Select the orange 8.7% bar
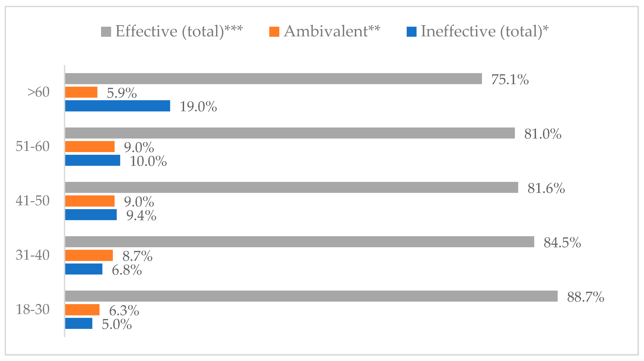The width and height of the screenshot is (644, 361). 89,255
